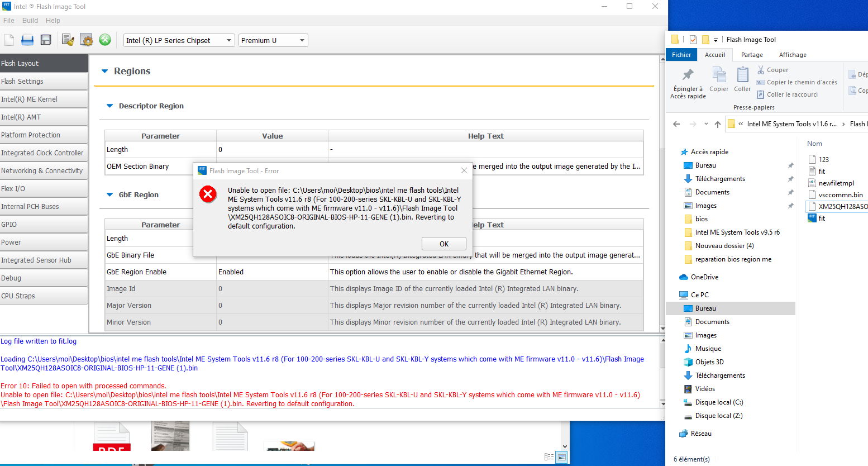Click Coller le raccourci in ribbon

click(x=788, y=94)
